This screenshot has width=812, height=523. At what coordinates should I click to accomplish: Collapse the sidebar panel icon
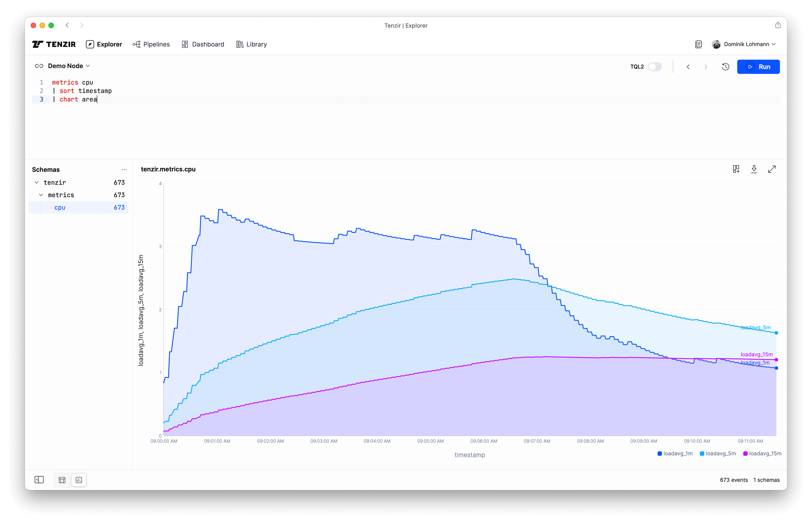point(39,480)
